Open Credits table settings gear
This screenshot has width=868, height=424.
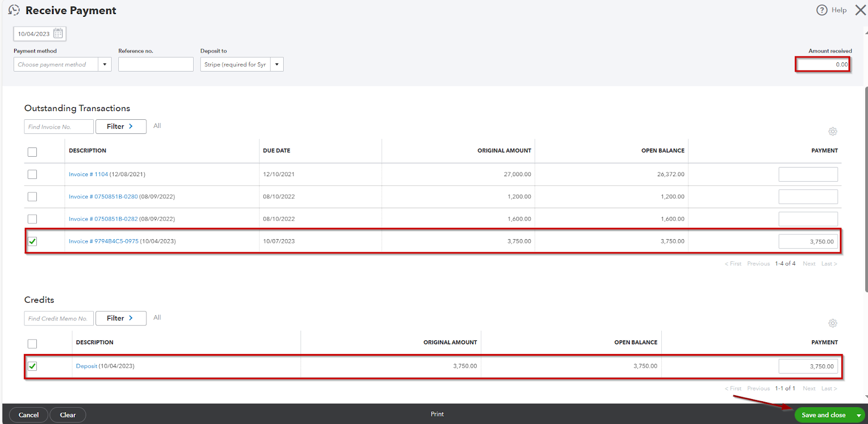(833, 323)
